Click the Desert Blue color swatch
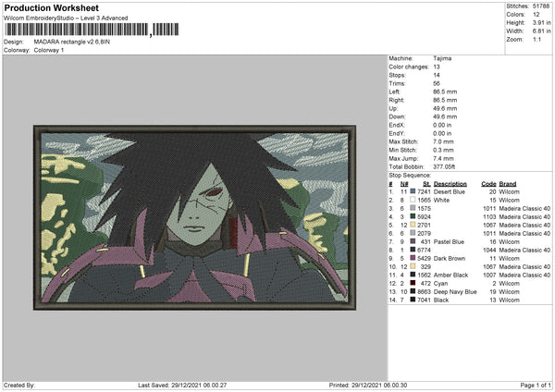The height and width of the screenshot is (392, 555). click(413, 191)
